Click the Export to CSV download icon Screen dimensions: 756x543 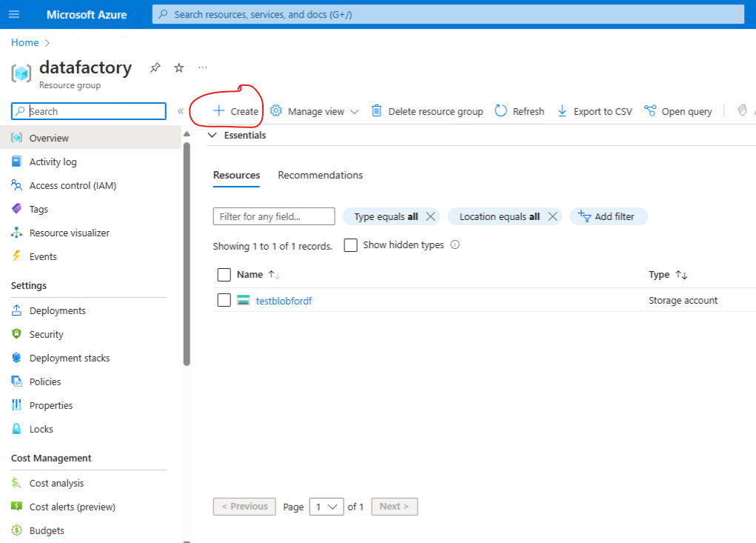tap(562, 111)
